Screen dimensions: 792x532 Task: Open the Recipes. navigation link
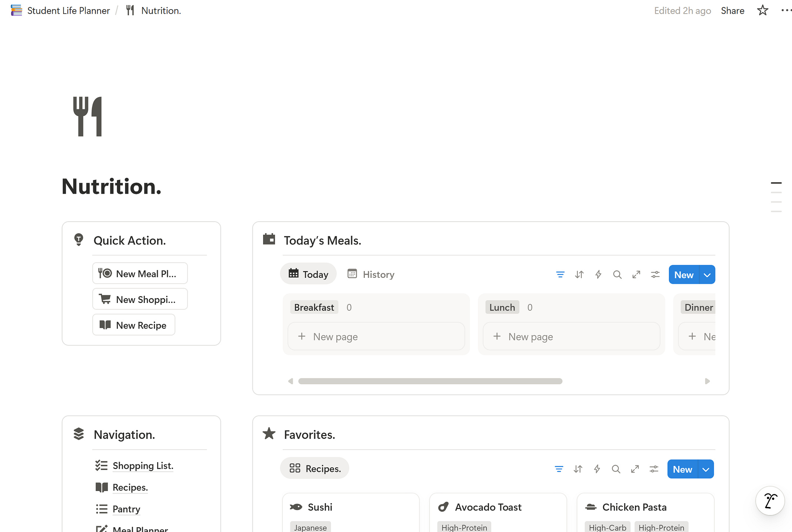[x=130, y=487]
